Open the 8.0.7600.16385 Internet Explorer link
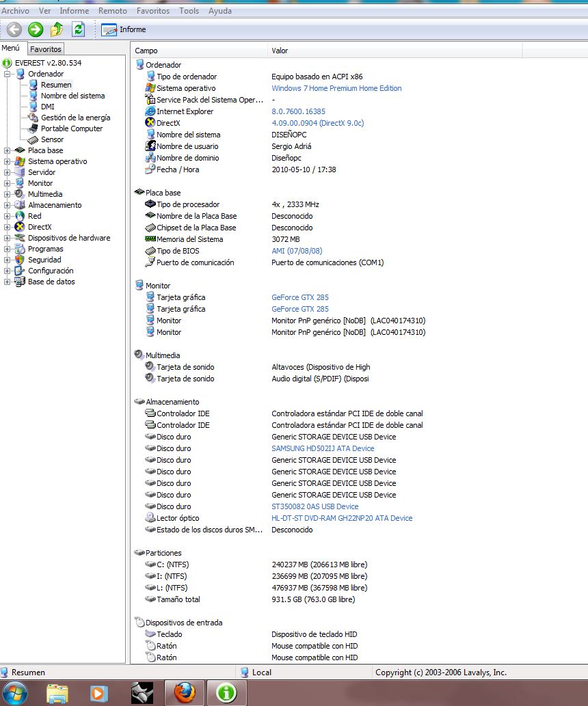The width and height of the screenshot is (588, 706). pos(298,111)
